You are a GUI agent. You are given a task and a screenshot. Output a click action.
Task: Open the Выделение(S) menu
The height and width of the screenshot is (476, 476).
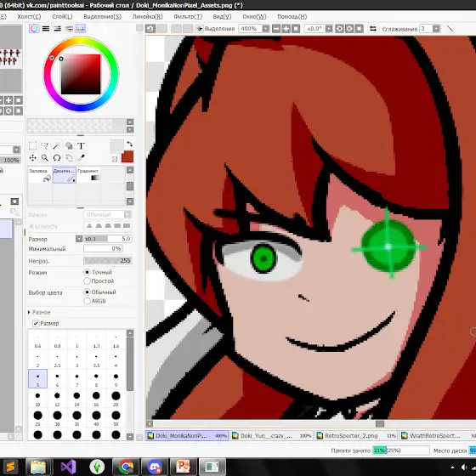pos(102,16)
